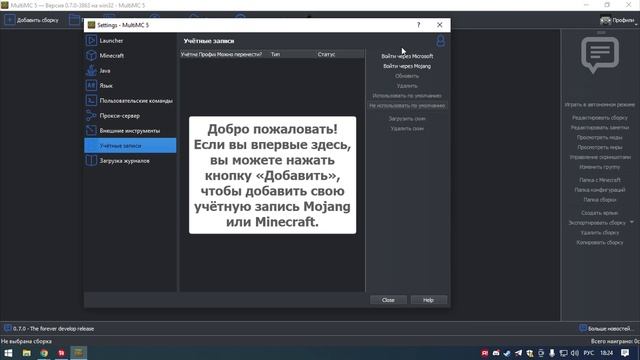Click the Help button in Settings
Image resolution: width=640 pixels, height=360 pixels.
(428, 300)
